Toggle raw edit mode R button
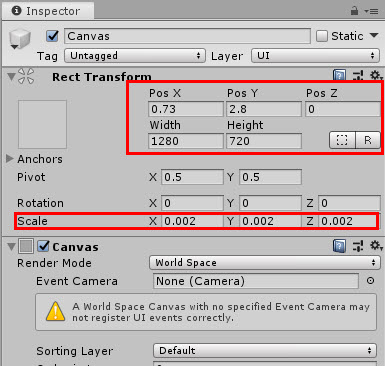 pyautogui.click(x=368, y=140)
